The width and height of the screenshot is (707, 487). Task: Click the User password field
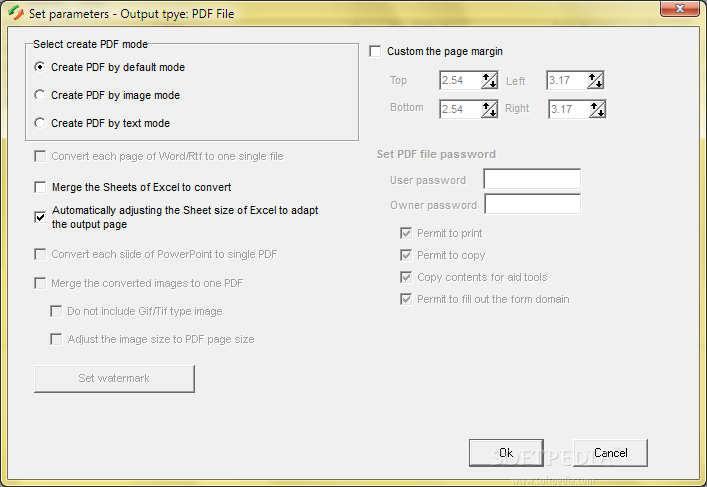[x=531, y=180]
